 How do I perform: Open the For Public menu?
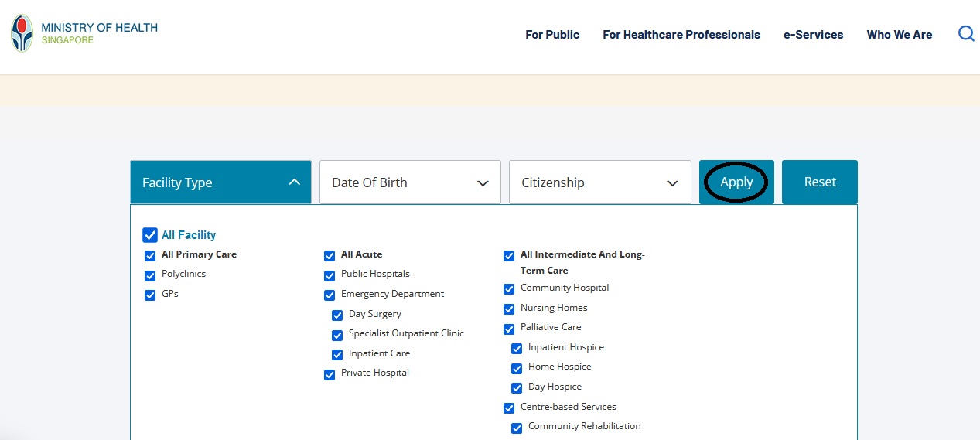[552, 35]
